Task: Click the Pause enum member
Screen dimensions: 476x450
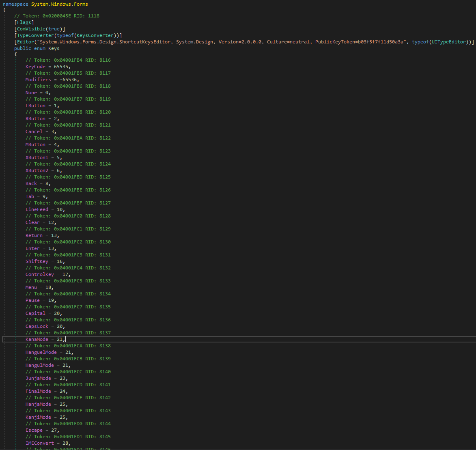Action: click(x=32, y=300)
